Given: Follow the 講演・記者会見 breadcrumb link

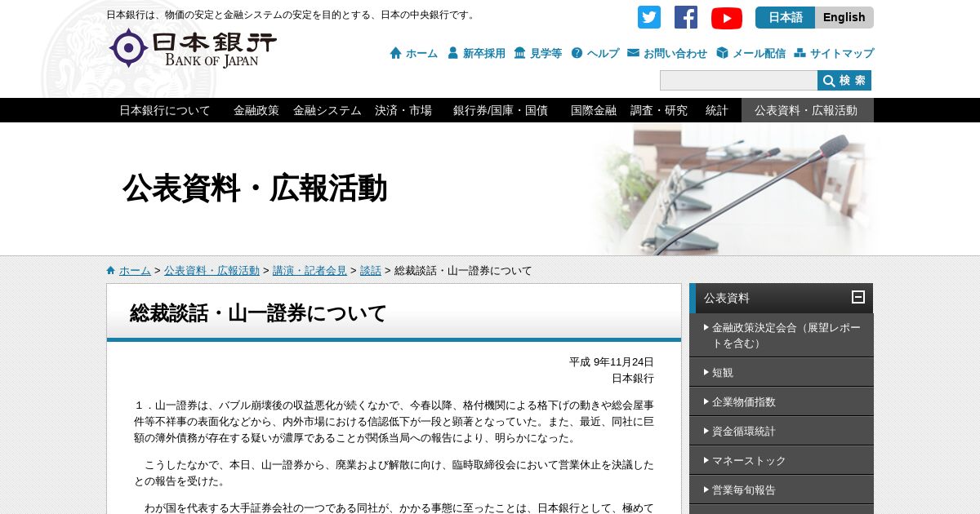Looking at the screenshot, I should [x=310, y=271].
